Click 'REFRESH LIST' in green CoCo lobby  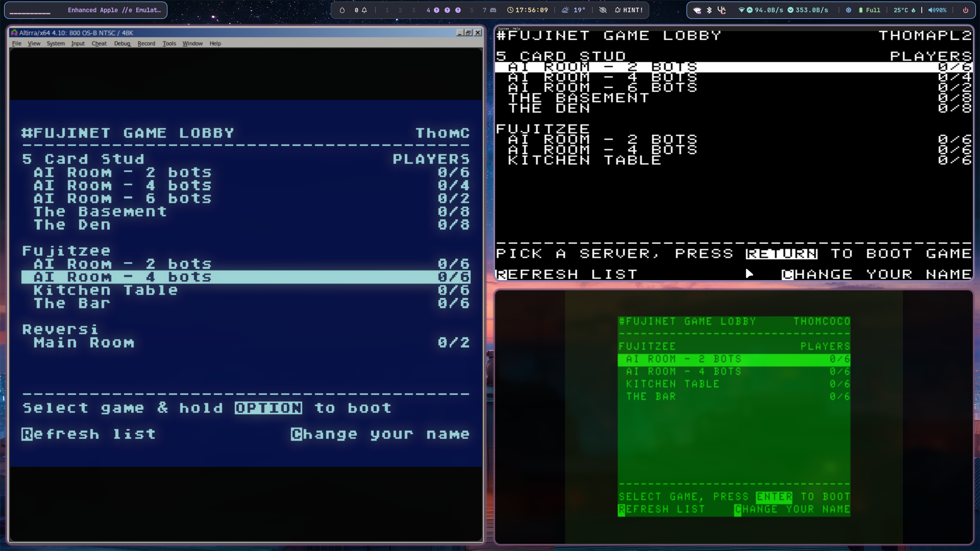coord(661,510)
